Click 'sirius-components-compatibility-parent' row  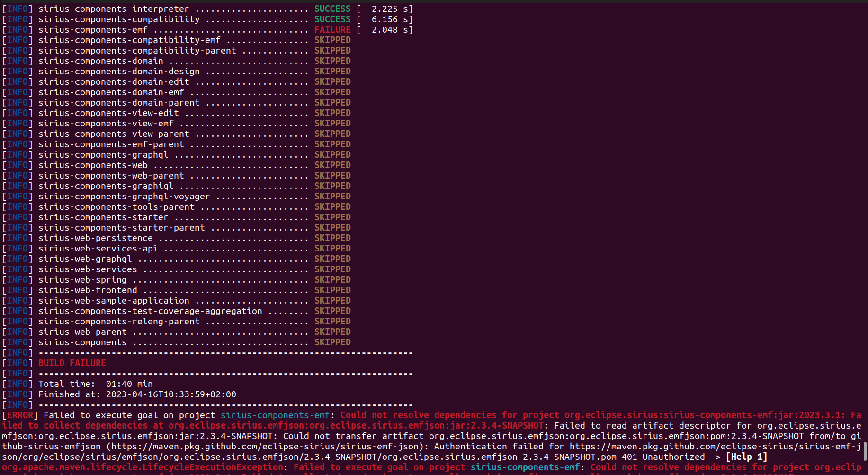pyautogui.click(x=176, y=51)
